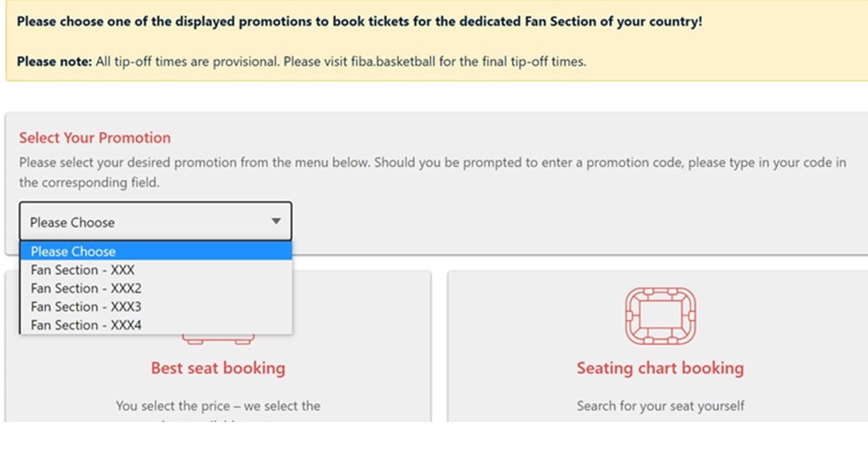Click the "Select Your Promotion" heading

coord(95,138)
